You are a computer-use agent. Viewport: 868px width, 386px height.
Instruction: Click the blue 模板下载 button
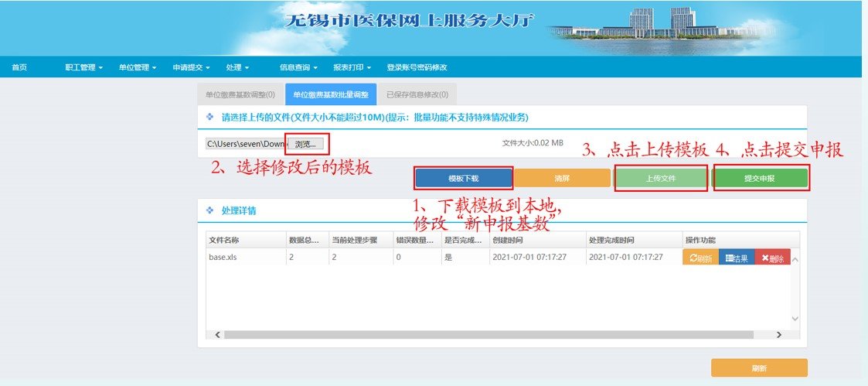pyautogui.click(x=464, y=179)
